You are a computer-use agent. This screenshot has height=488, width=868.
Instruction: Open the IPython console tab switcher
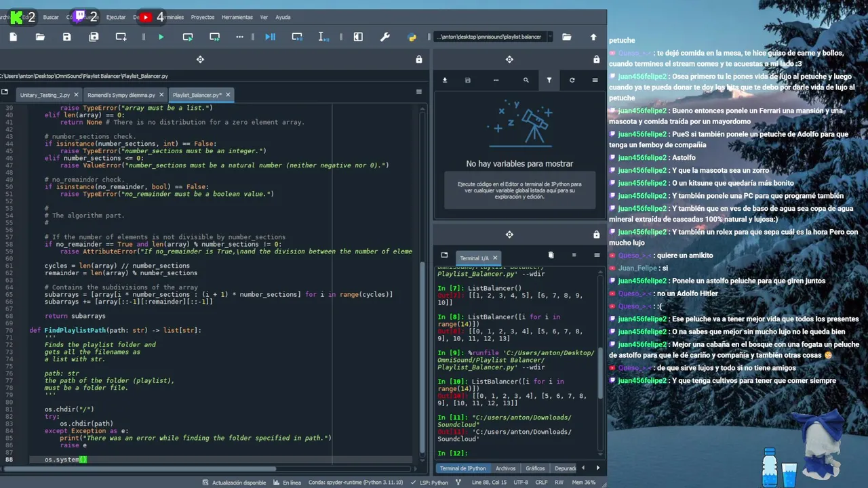(444, 255)
